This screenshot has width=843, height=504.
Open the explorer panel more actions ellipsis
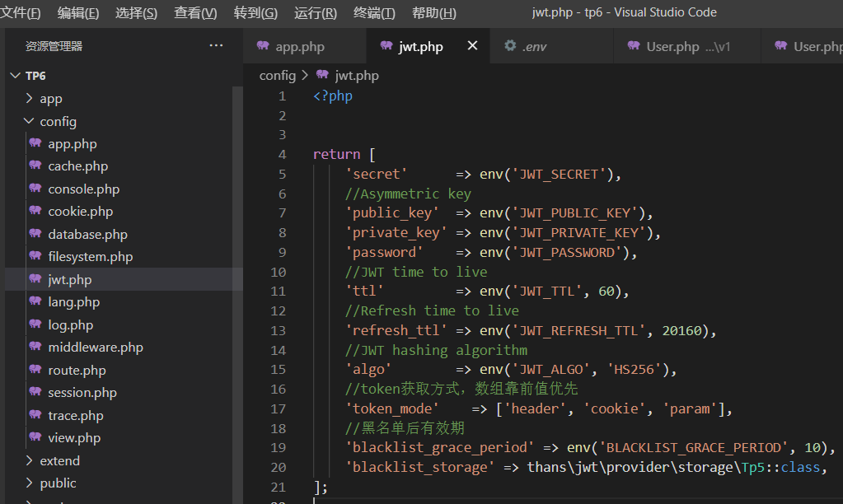click(x=216, y=45)
